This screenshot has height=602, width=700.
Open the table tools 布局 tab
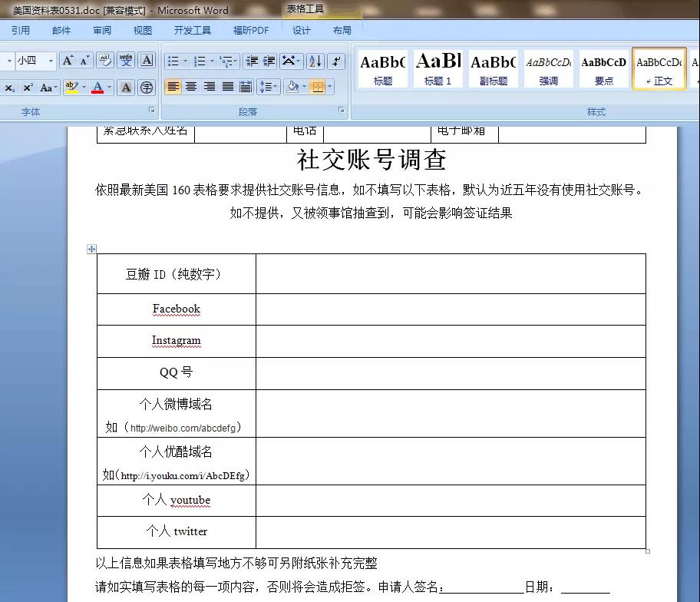tap(342, 31)
